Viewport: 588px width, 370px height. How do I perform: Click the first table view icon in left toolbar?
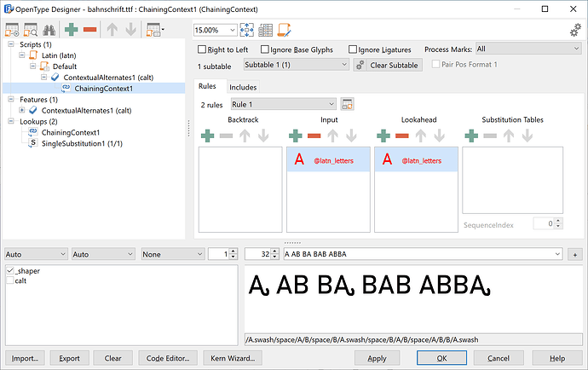click(x=12, y=30)
